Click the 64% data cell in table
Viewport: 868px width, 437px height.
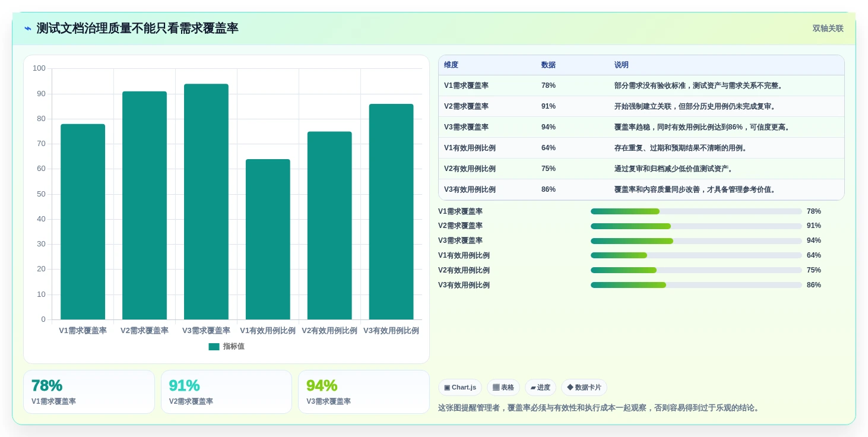[x=549, y=148]
